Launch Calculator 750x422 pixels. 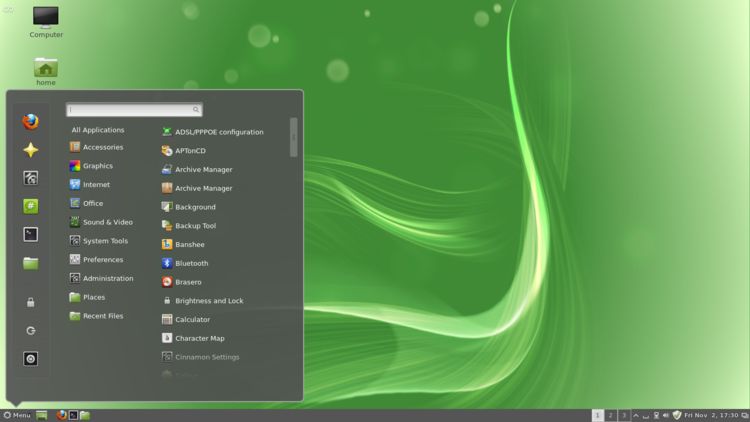click(x=186, y=319)
